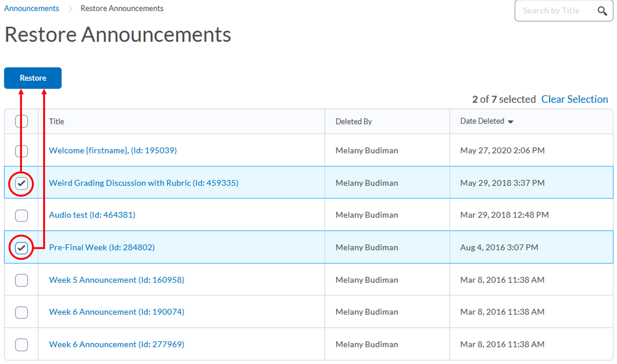
Task: Check the Welcome {firstname} announcement
Action: [x=21, y=151]
